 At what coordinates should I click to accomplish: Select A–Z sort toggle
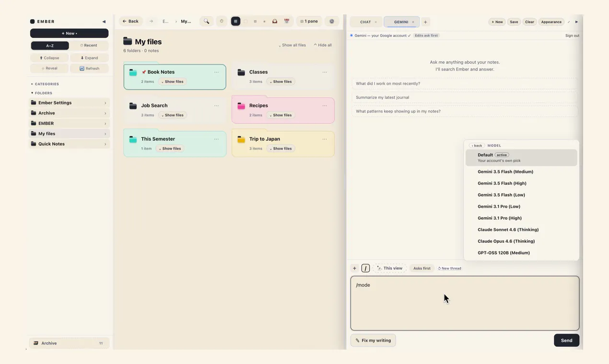50,45
